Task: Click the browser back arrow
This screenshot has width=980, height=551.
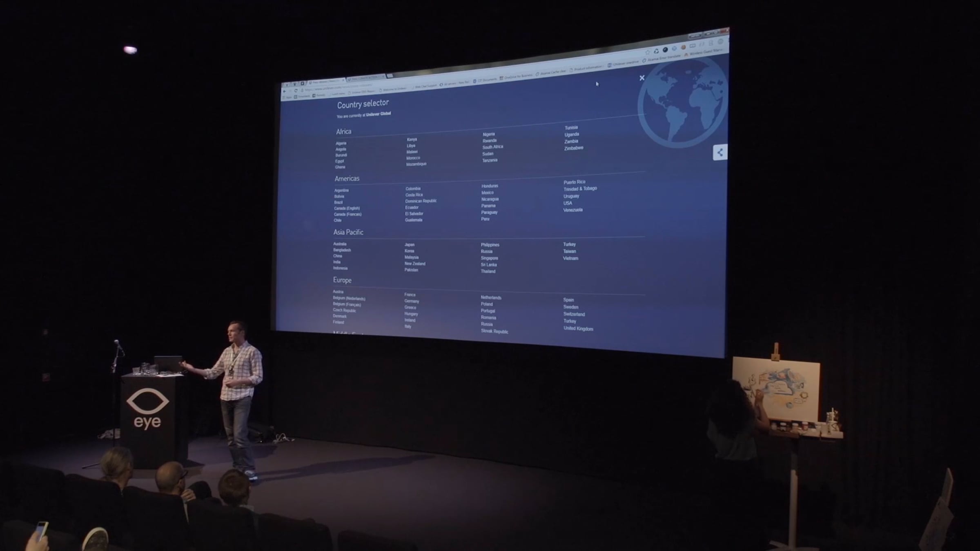Action: coord(285,91)
